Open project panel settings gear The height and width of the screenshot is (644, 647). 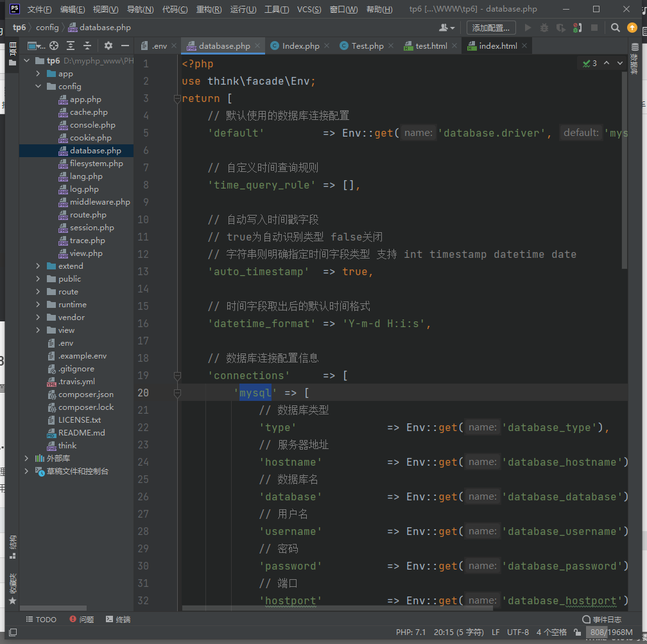tap(108, 46)
